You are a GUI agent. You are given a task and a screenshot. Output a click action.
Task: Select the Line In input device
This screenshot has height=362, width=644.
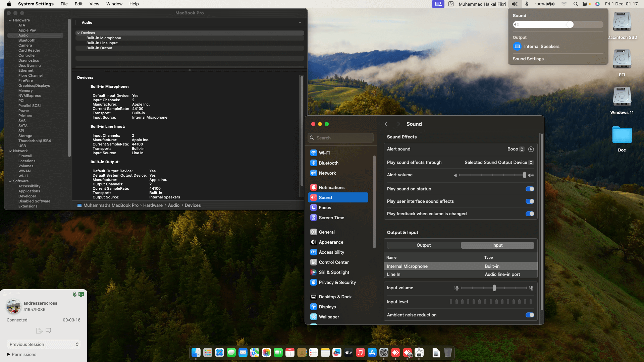[x=393, y=274]
